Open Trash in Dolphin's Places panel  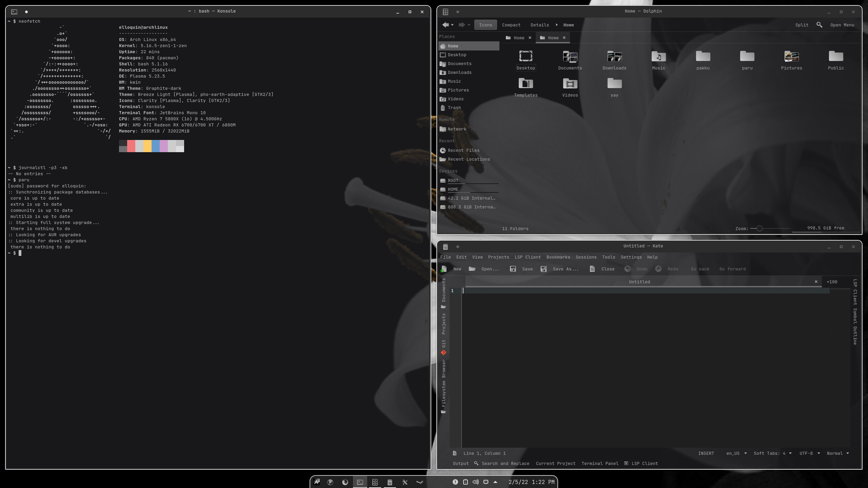(469, 108)
